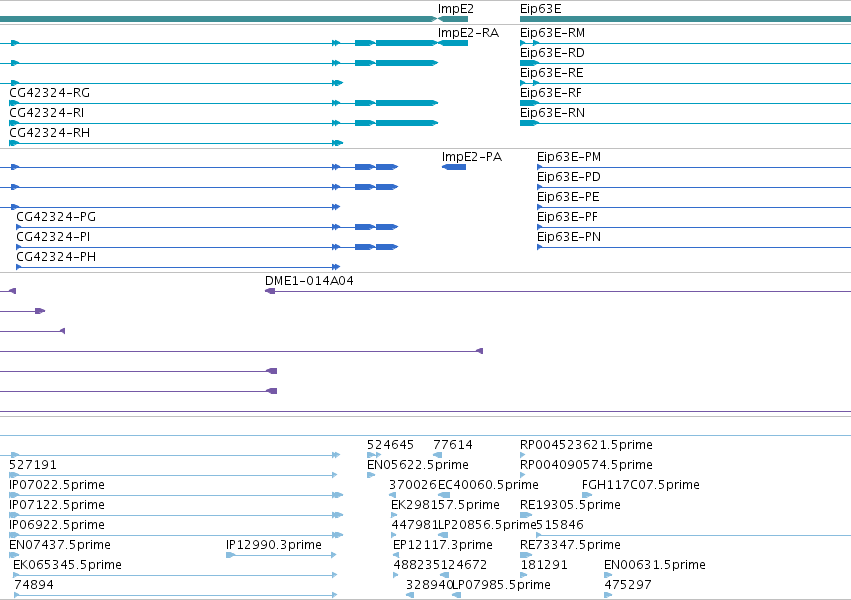Select transcript Eip63E-RN
Image resolution: width=851 pixels, height=600 pixels.
coord(552,113)
